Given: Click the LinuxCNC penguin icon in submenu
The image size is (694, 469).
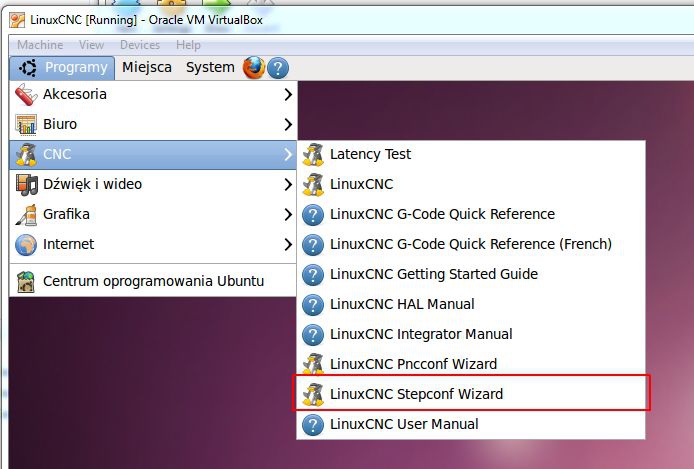Looking at the screenshot, I should click(313, 185).
